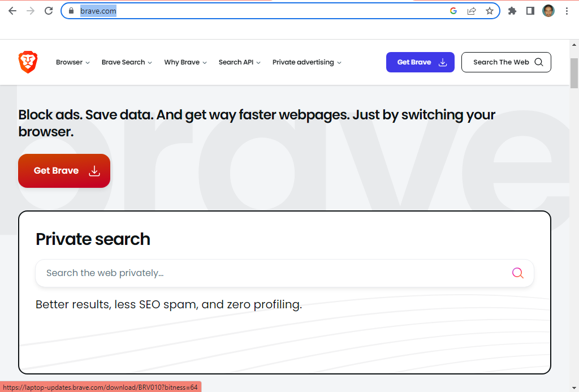Share this page via the share icon
Viewport: 579px width, 392px height.
(x=472, y=11)
